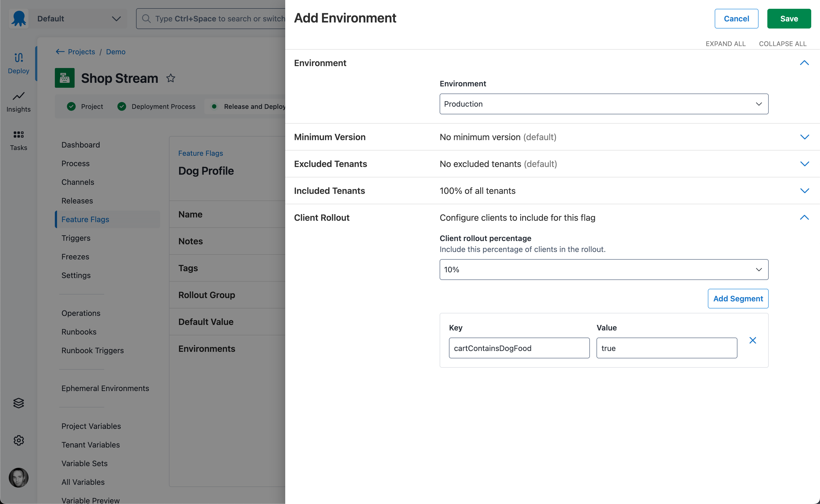Remove the cartContainsDogFood segment with X
The width and height of the screenshot is (820, 504).
[752, 340]
